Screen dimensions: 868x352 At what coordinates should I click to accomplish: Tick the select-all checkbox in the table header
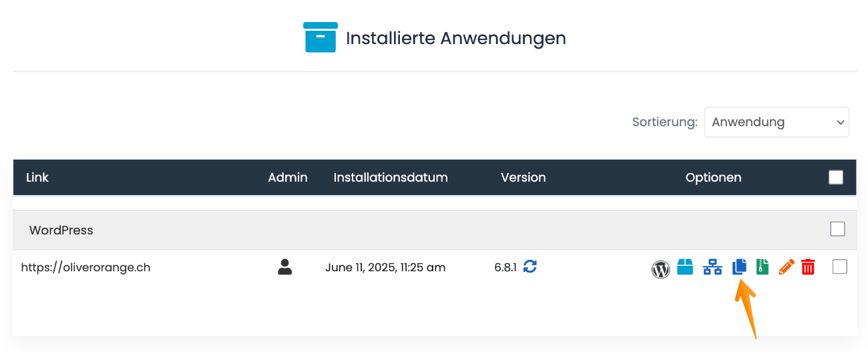pyautogui.click(x=835, y=177)
